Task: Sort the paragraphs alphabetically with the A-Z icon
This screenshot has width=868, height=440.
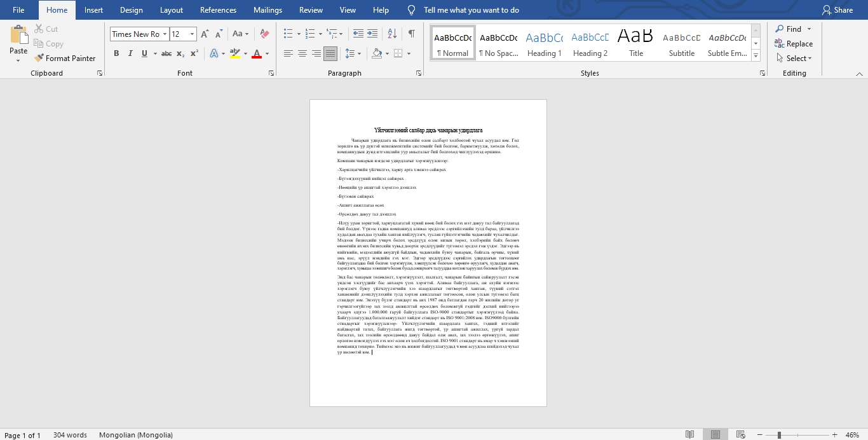Action: (x=392, y=34)
